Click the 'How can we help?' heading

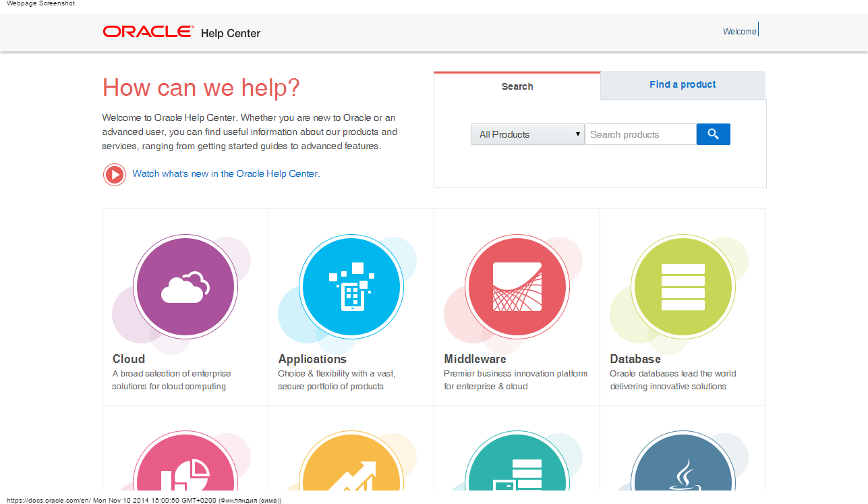201,88
